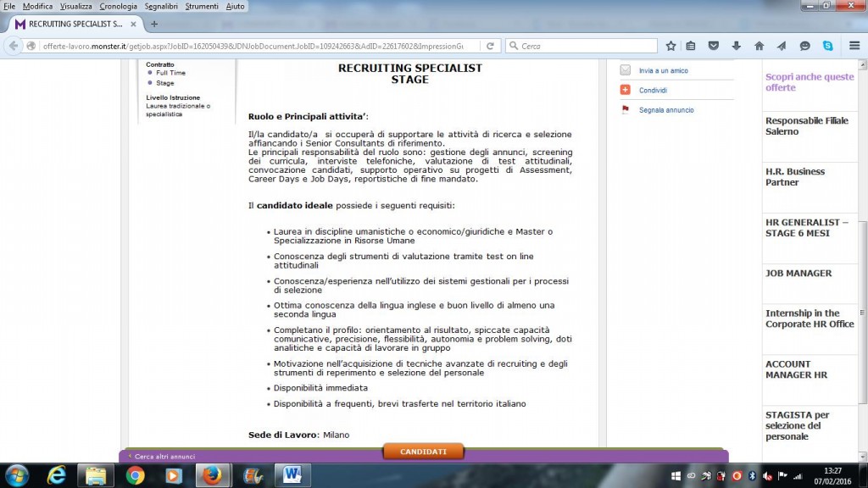Click the envelope icon beside Invia a un amico

(625, 70)
